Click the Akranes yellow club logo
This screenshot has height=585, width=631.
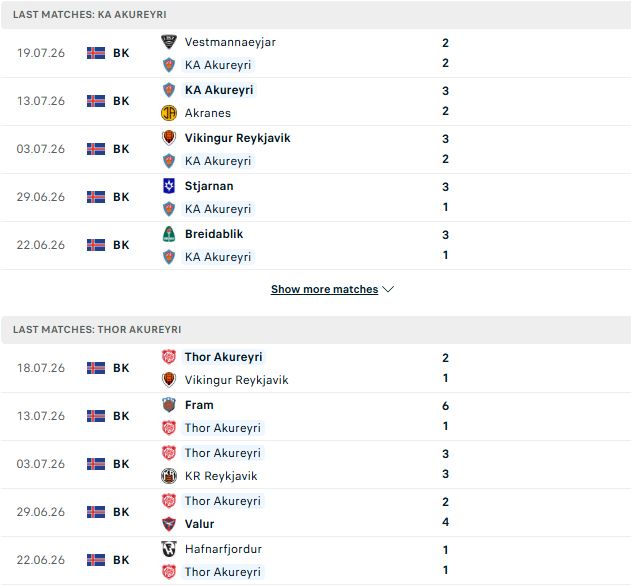(x=169, y=113)
